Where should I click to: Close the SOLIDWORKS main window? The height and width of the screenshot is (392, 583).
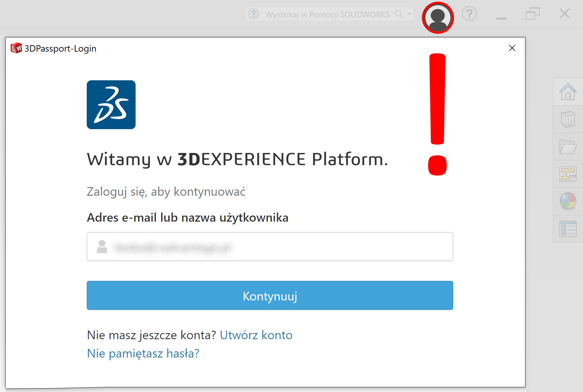coord(564,14)
